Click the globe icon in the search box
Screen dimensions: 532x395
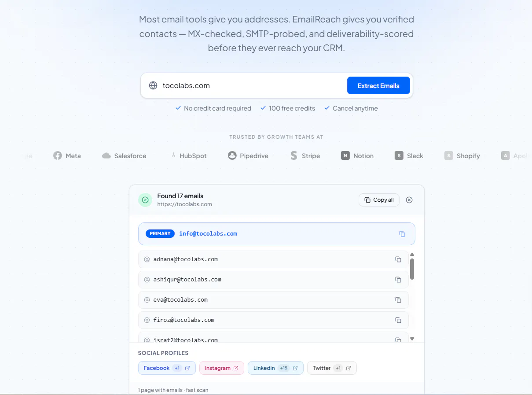[x=153, y=85]
